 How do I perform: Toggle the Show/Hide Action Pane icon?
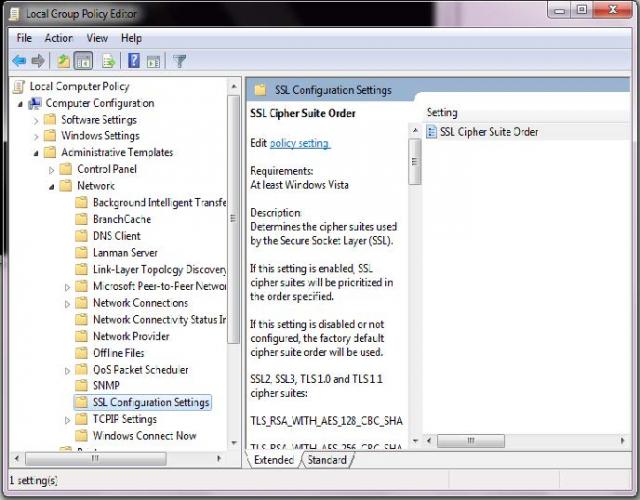[x=153, y=61]
